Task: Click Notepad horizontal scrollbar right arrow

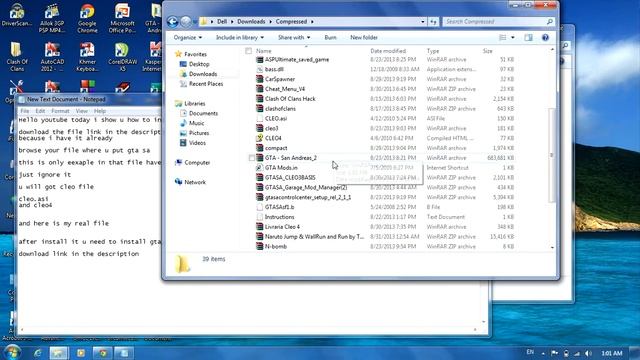Action: click(x=475, y=330)
